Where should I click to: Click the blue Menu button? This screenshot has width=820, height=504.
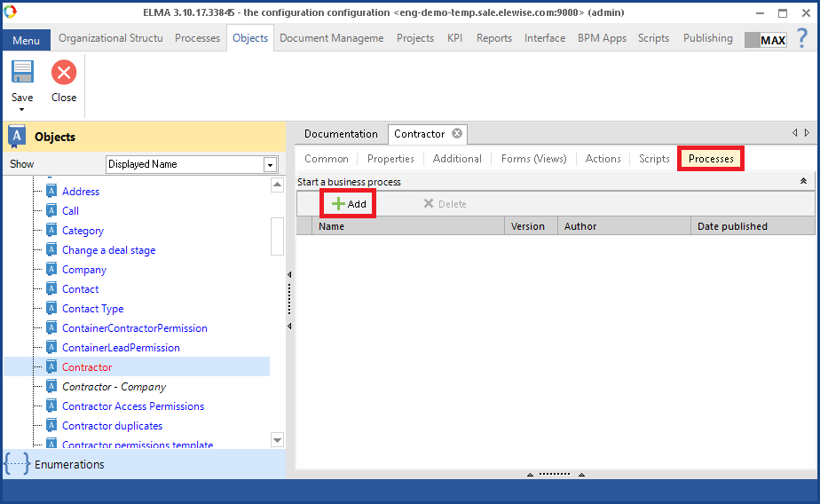(26, 41)
